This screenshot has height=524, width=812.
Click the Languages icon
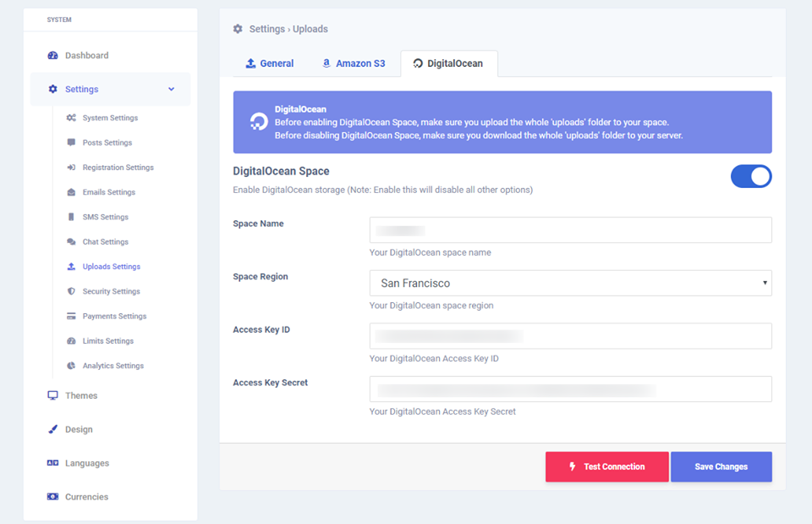coord(52,463)
